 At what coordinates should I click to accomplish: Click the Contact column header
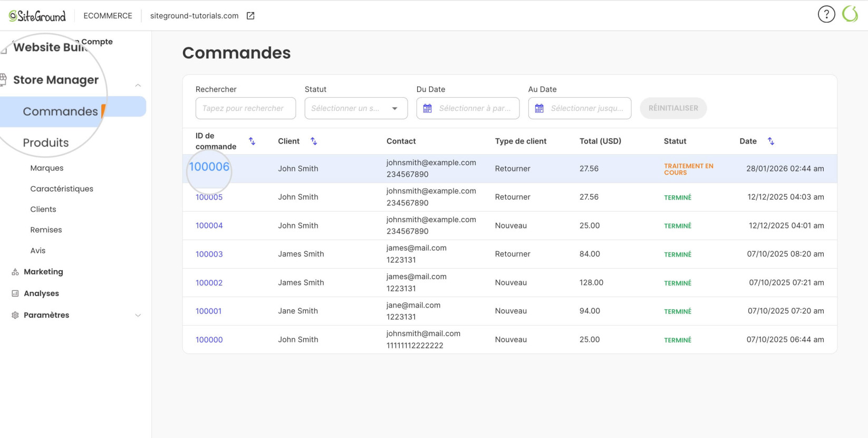tap(401, 141)
